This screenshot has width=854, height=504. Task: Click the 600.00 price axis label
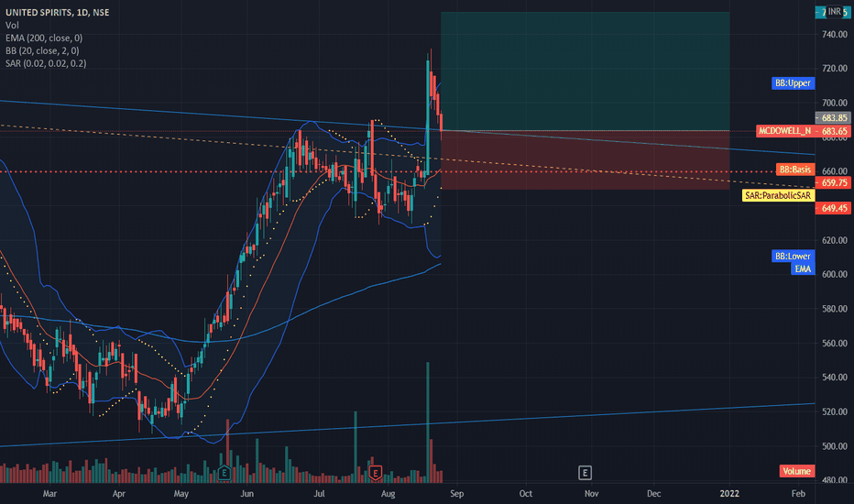tap(835, 275)
